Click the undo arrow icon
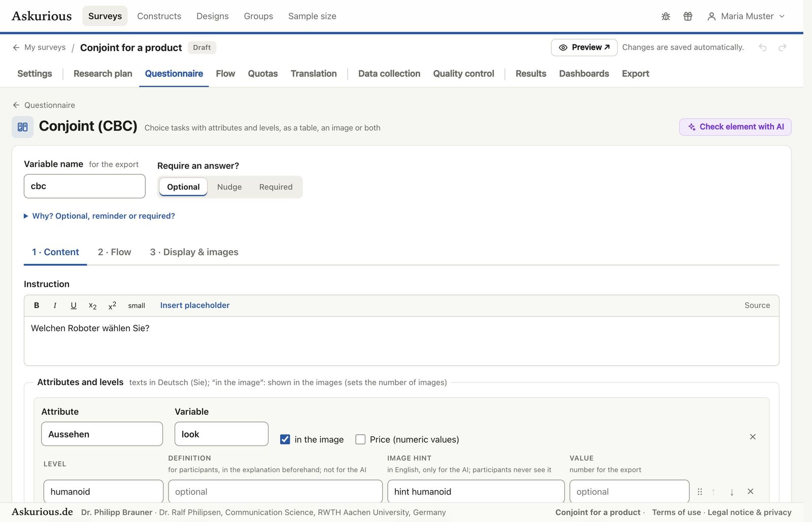812x522 pixels. 763,47
